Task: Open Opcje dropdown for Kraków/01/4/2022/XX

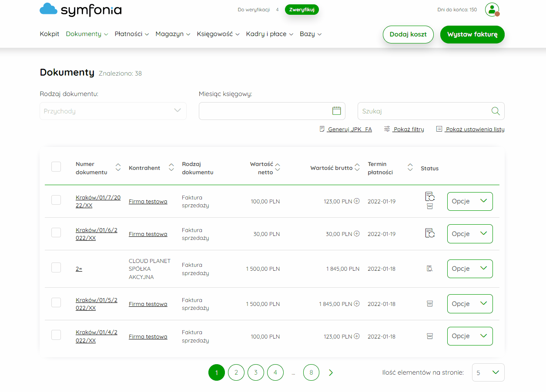Action: (x=470, y=336)
